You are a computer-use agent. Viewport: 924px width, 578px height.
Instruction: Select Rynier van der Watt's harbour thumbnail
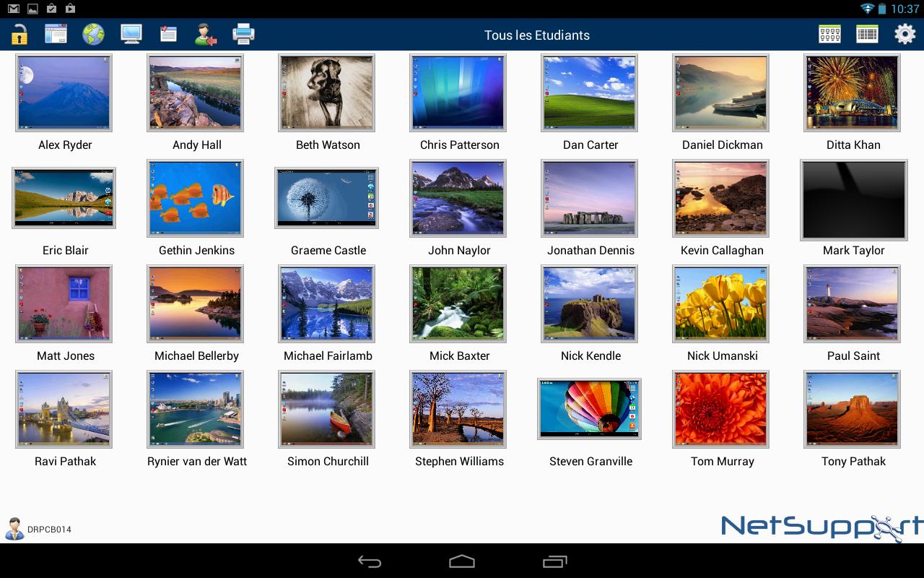coord(195,409)
